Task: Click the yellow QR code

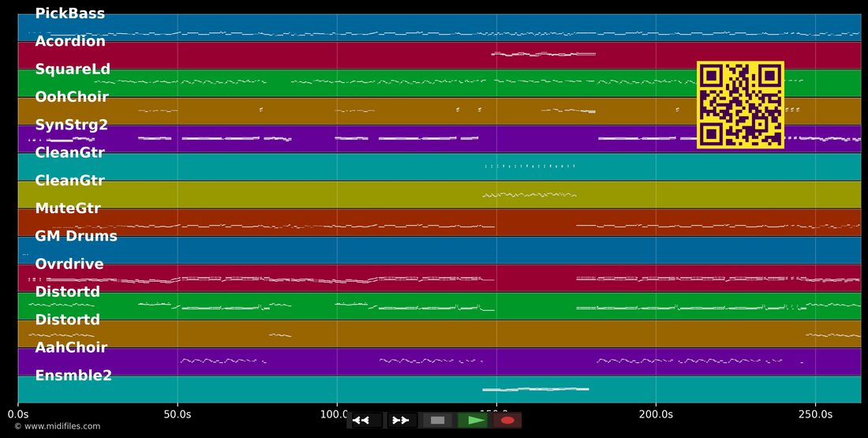Action: (740, 105)
